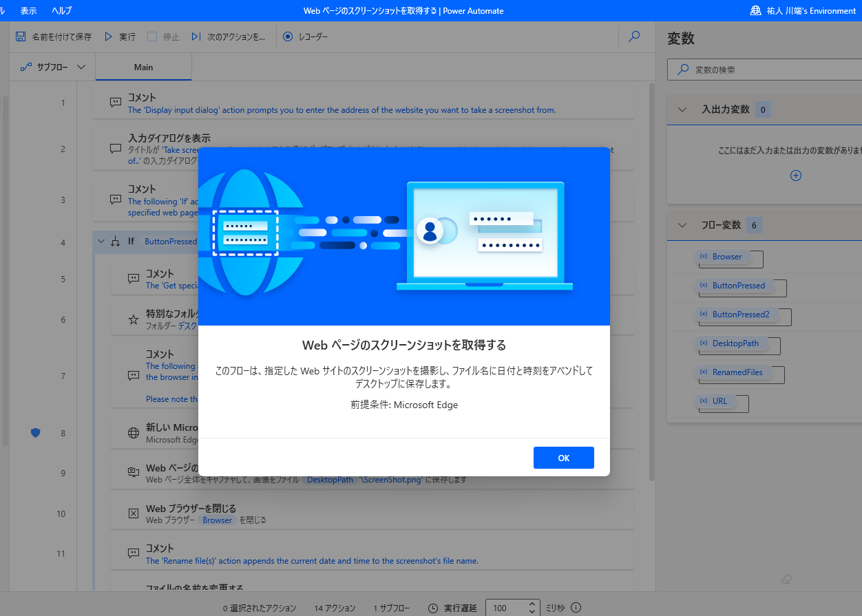Click the 停止 stop button
Screen dimensions: 862x616
164,36
